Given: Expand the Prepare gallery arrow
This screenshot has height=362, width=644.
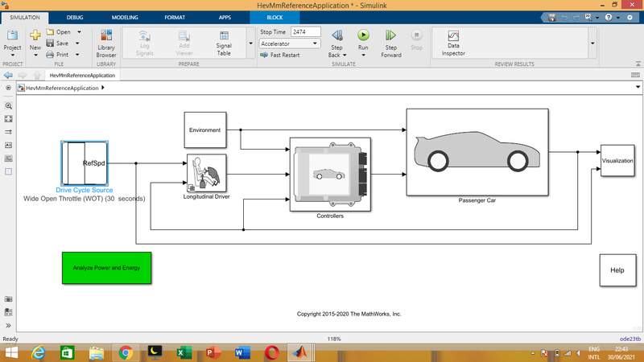Looking at the screenshot, I should 250,43.
